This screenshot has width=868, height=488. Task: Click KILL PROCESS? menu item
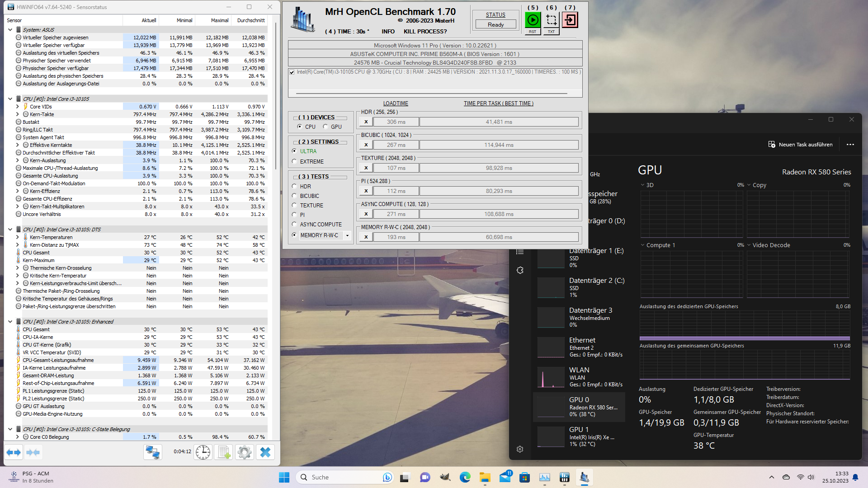tap(425, 32)
